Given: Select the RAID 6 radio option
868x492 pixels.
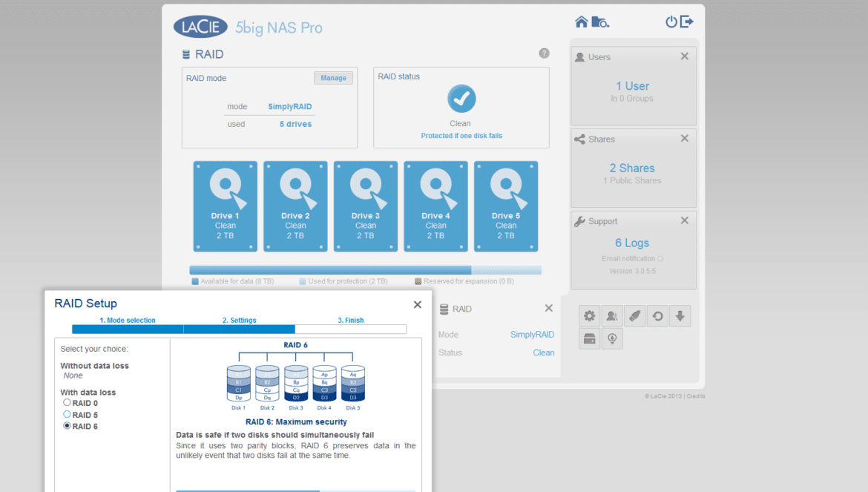Looking at the screenshot, I should tap(67, 426).
